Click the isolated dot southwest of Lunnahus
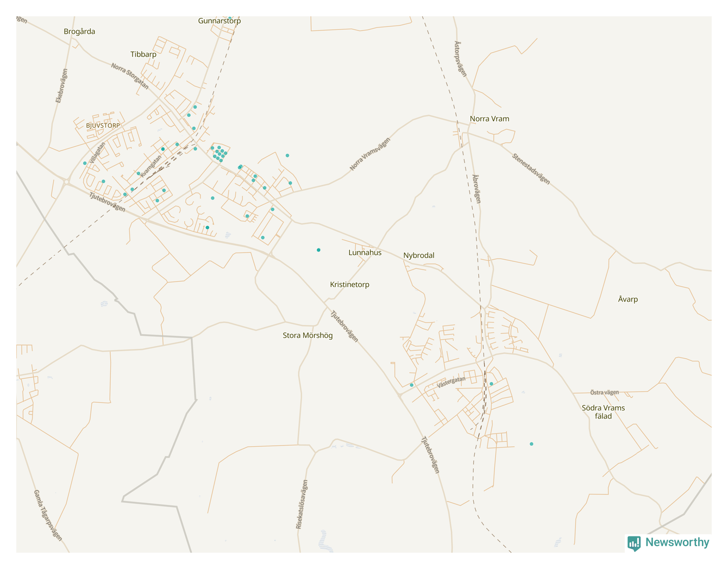Screen dimensions: 728x569 click(x=318, y=250)
